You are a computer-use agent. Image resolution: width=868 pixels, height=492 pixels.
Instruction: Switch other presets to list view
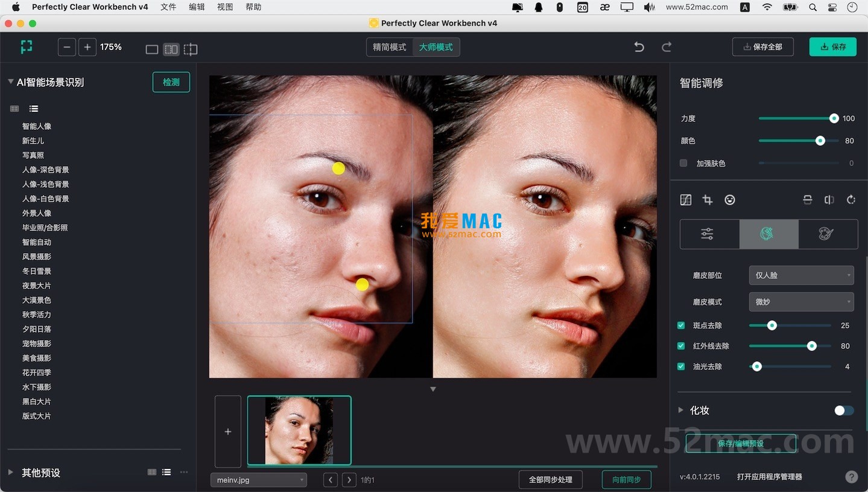coord(166,472)
